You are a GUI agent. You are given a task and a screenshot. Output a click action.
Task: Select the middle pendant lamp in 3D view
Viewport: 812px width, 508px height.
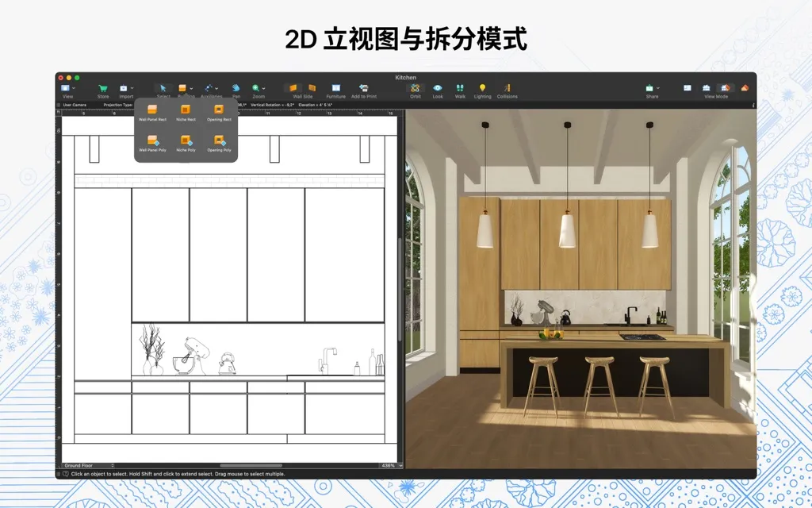click(568, 229)
